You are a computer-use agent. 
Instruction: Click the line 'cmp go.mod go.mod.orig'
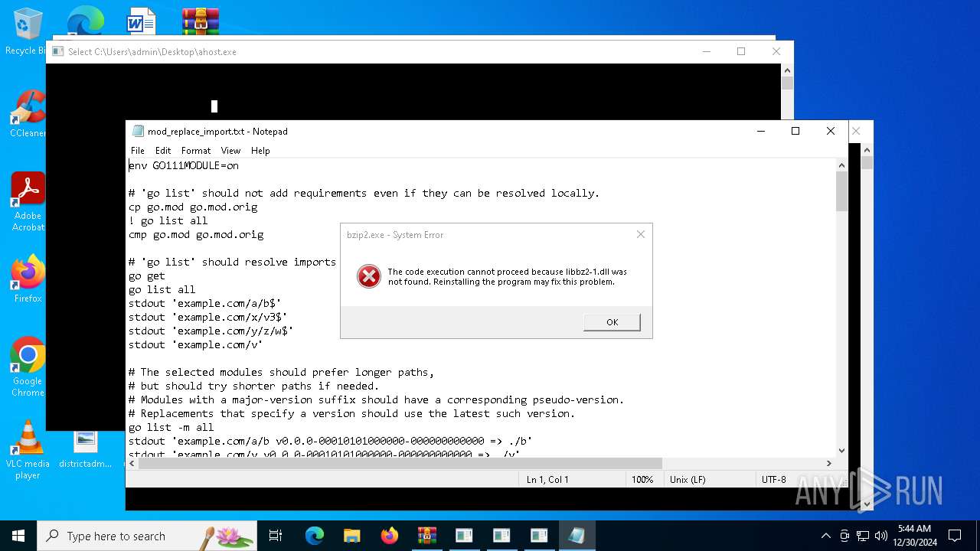pos(196,234)
